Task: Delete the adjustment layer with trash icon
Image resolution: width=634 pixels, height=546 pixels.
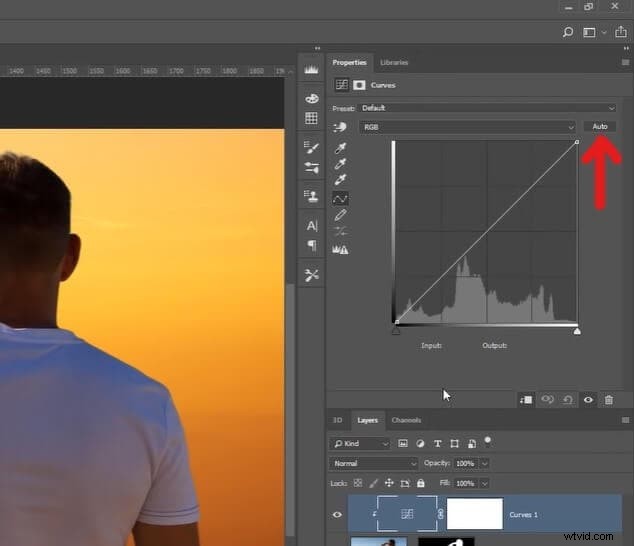Action: (x=609, y=400)
